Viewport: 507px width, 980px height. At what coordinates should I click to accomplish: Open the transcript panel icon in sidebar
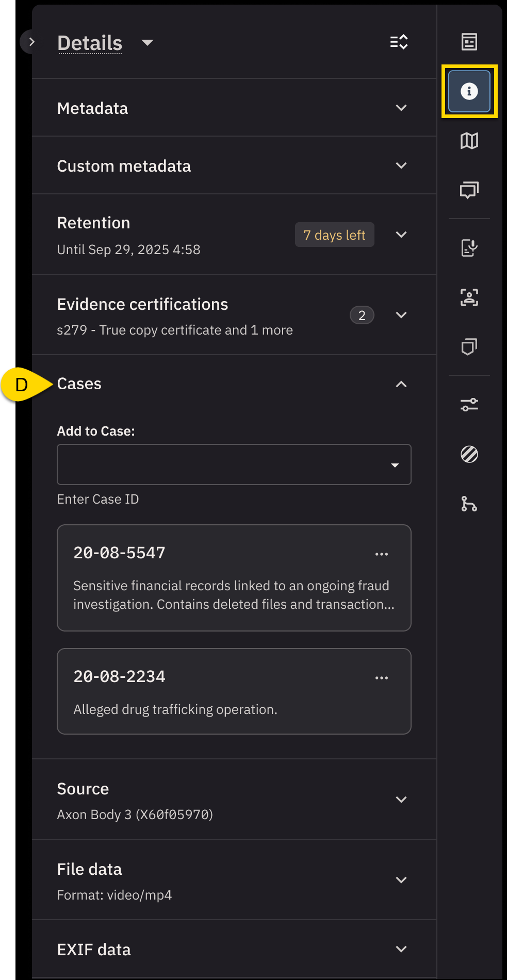tap(469, 42)
